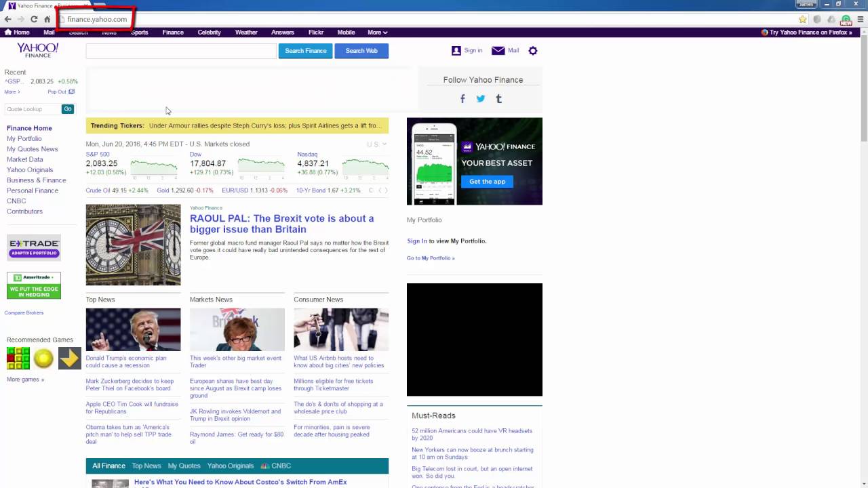This screenshot has width=868, height=488.
Task: Click the Quote Lookup input field
Action: point(33,109)
